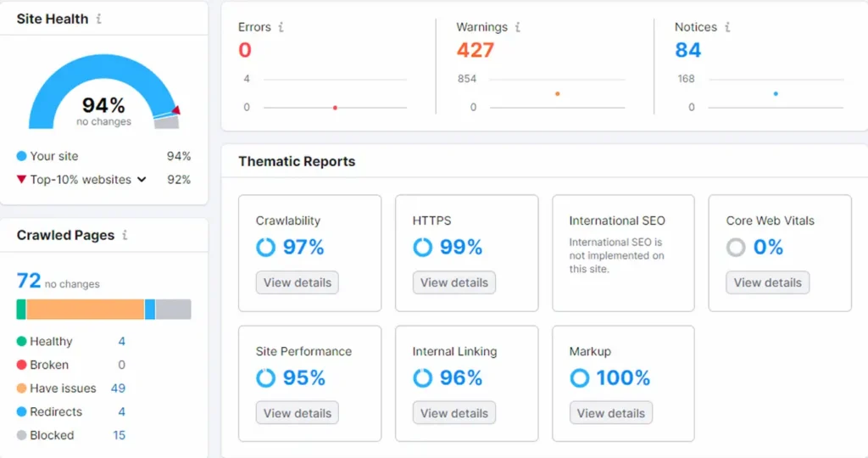Click the Notices info icon

click(727, 27)
